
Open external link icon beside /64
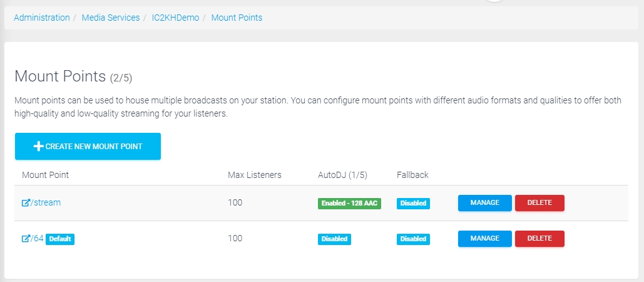[x=26, y=238]
